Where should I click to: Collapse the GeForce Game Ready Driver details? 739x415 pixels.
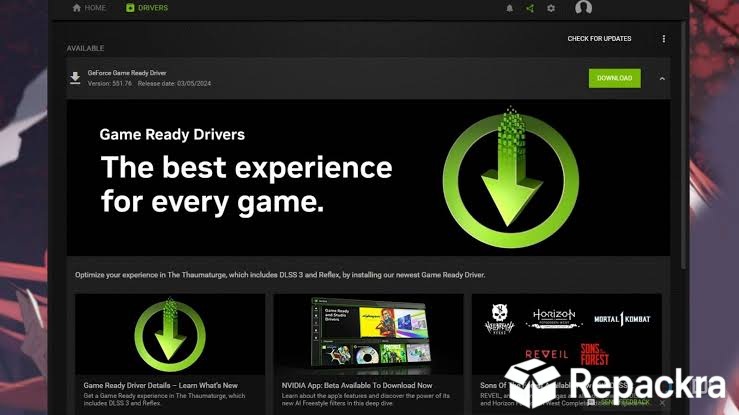662,79
